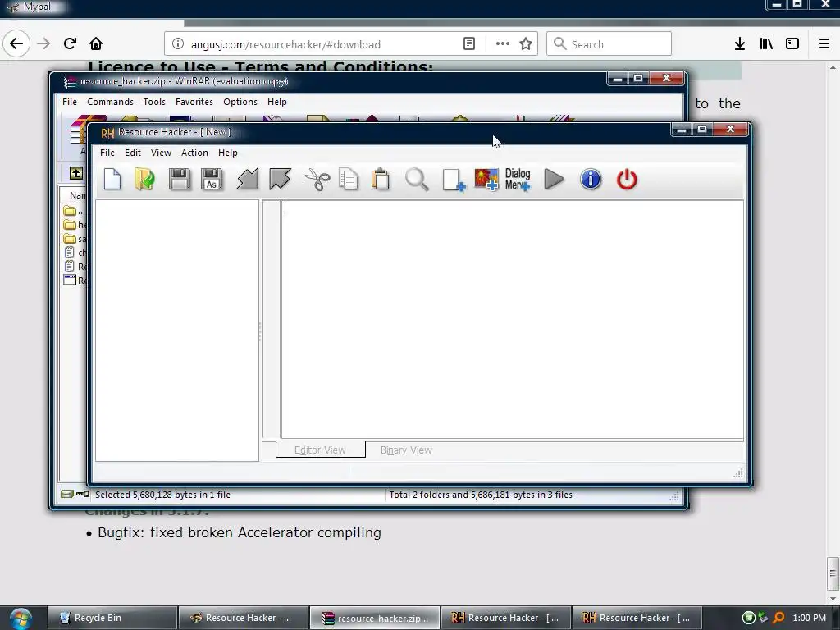Open the Action menu in Resource Hacker
Viewport: 840px width, 630px height.
pos(194,153)
